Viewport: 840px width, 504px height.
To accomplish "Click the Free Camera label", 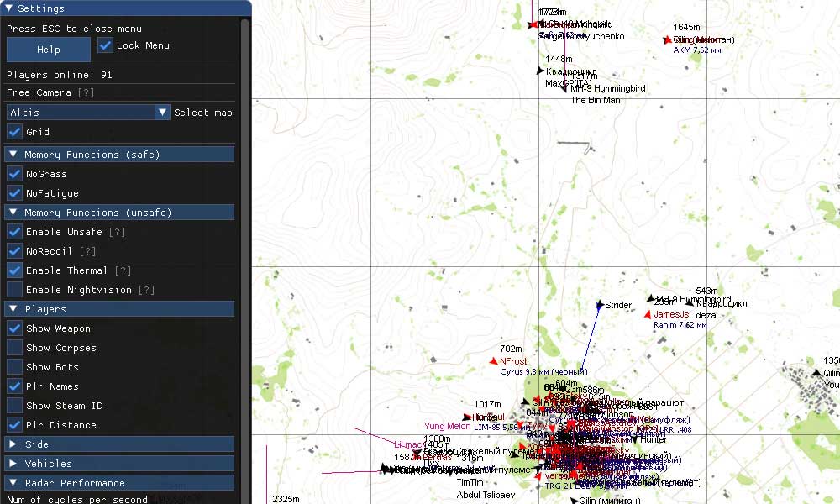I will tap(39, 92).
